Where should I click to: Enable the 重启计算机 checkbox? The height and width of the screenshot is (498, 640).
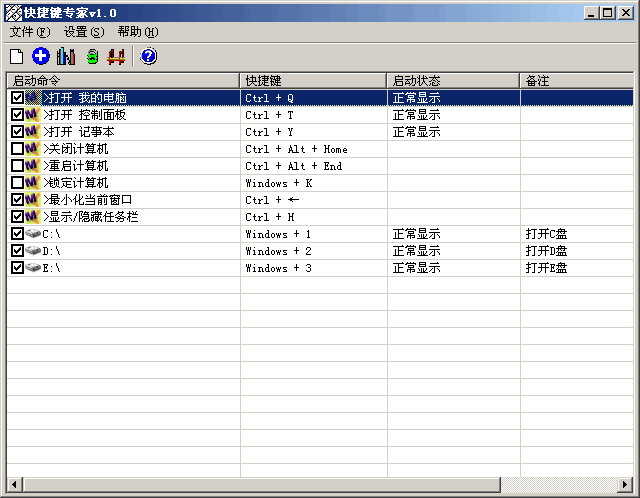coord(17,166)
